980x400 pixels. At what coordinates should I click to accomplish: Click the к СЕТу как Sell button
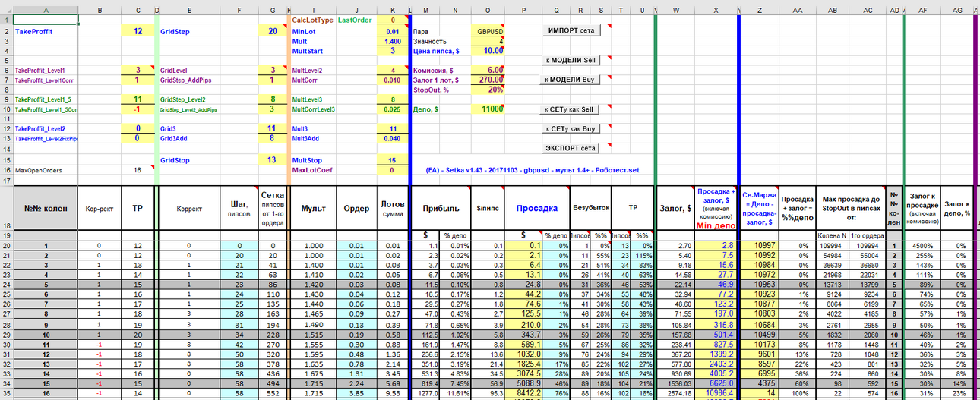tap(570, 109)
